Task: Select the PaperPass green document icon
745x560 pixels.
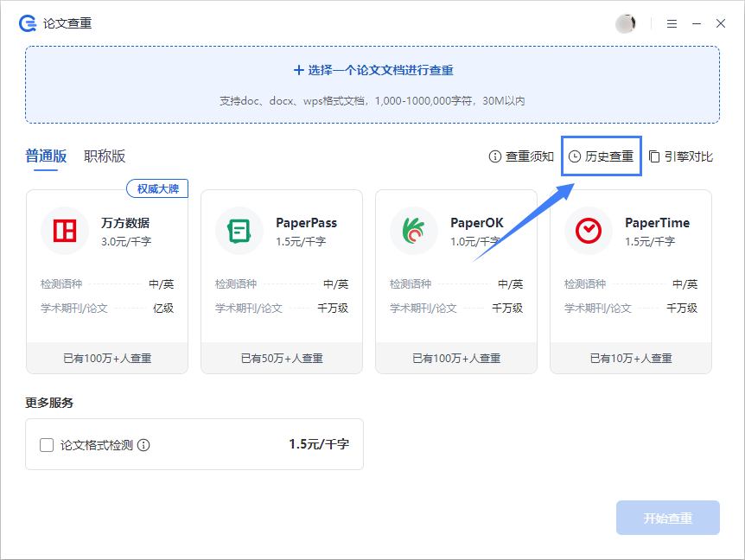Action: 239,231
